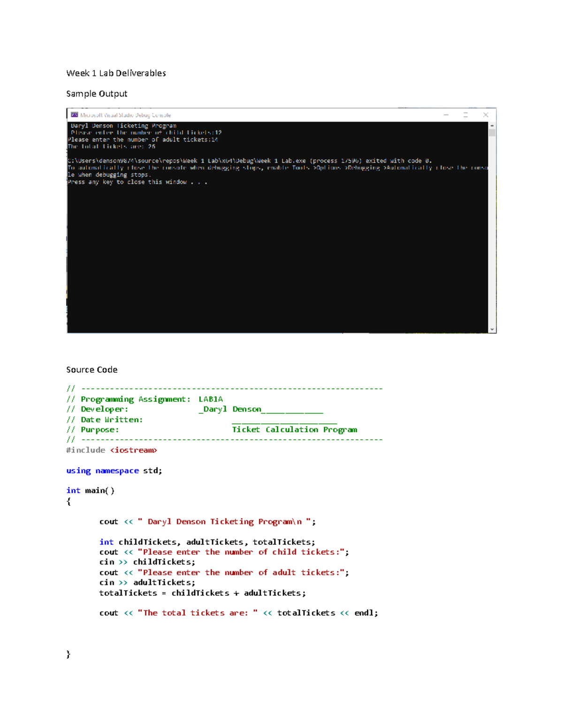
Task: Click the 'Sample Output' heading
Action: pos(97,93)
